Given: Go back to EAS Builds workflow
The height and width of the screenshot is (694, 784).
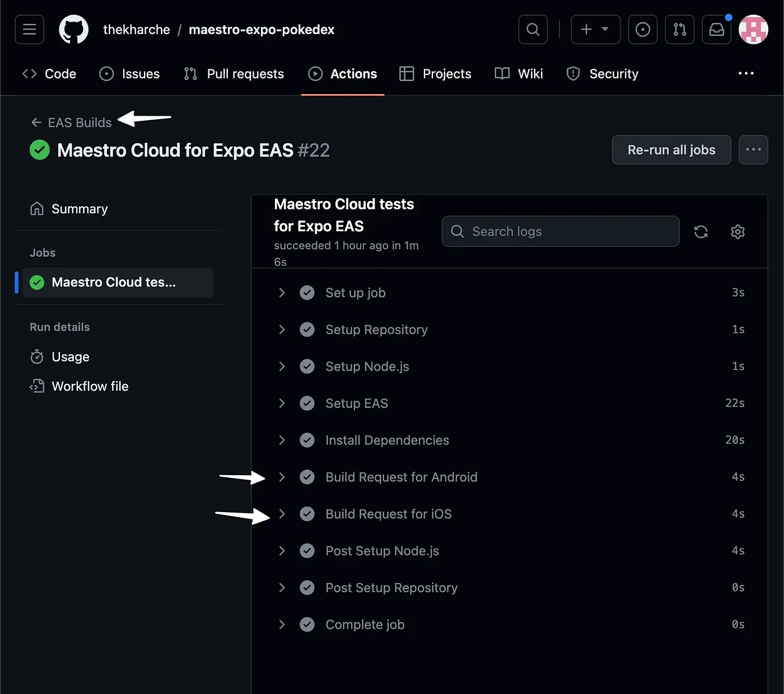Looking at the screenshot, I should pos(72,123).
